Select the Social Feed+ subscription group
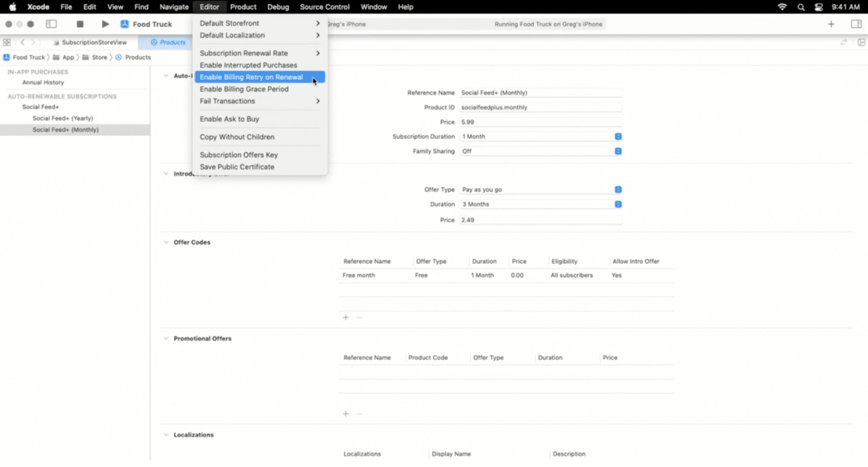Image resolution: width=868 pixels, height=467 pixels. [41, 107]
